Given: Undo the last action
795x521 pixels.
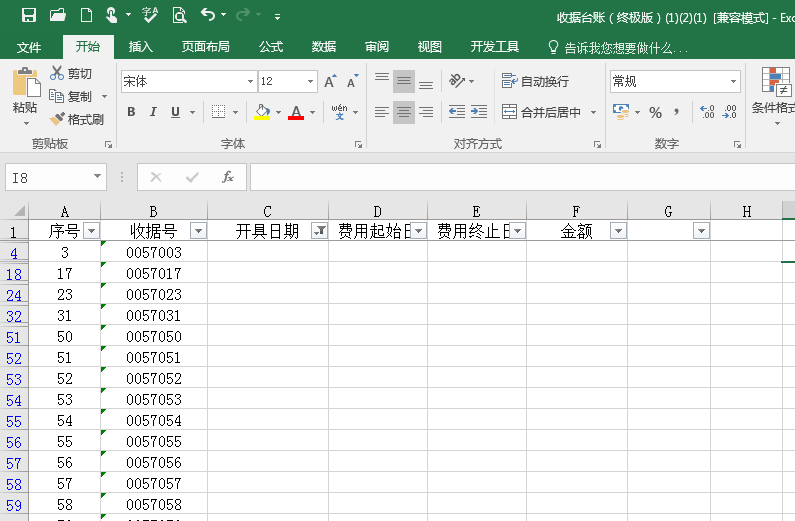Looking at the screenshot, I should [x=208, y=15].
